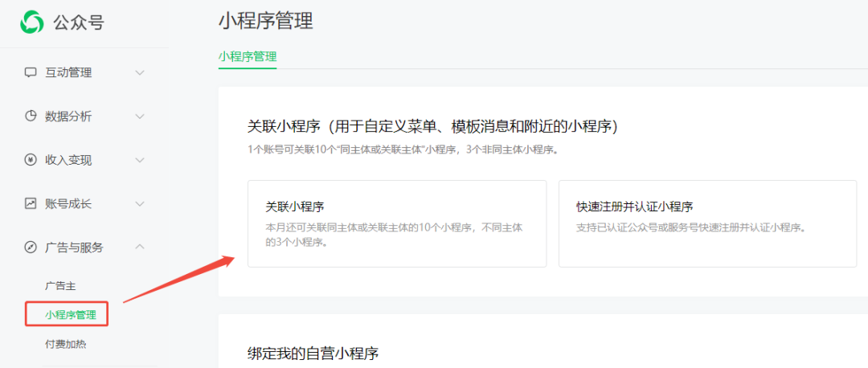Click the 广告与服务 compass icon

(x=31, y=247)
